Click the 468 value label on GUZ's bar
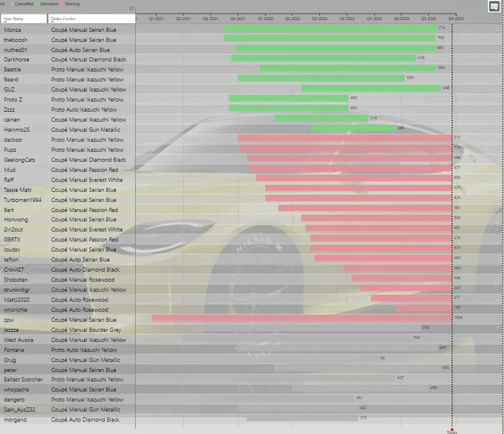 [446, 88]
